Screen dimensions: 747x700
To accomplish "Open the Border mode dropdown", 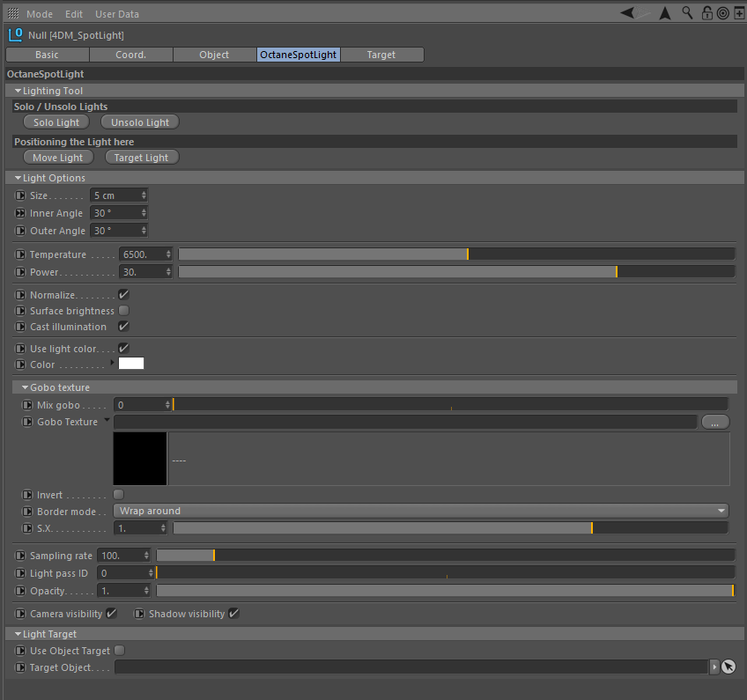I will point(421,511).
